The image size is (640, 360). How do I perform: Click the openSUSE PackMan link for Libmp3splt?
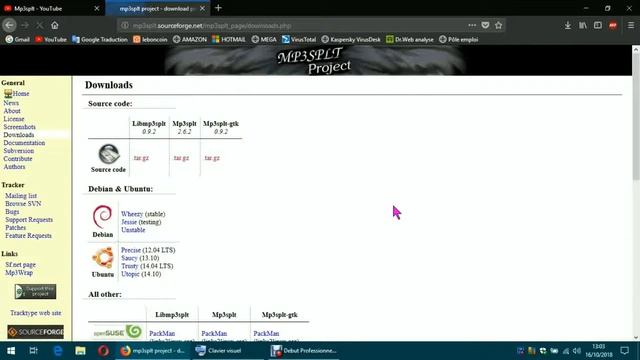(162, 333)
